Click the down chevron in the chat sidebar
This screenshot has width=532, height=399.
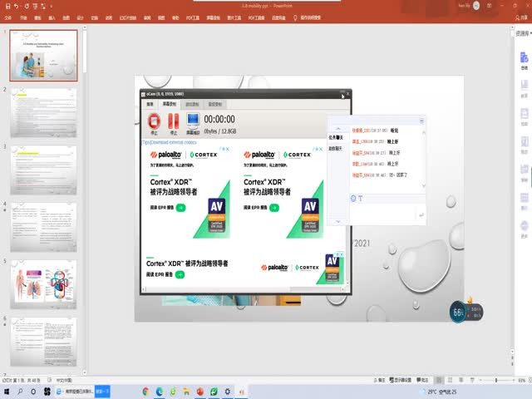[x=337, y=221]
